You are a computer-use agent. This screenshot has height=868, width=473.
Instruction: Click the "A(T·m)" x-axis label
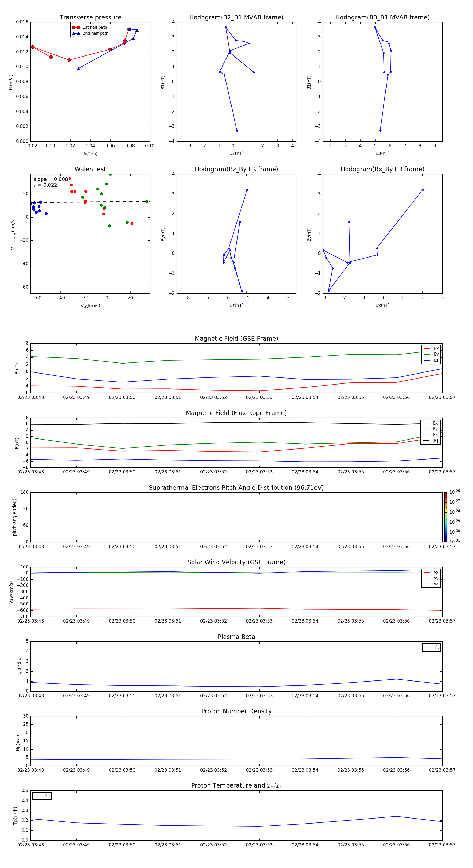click(x=90, y=154)
